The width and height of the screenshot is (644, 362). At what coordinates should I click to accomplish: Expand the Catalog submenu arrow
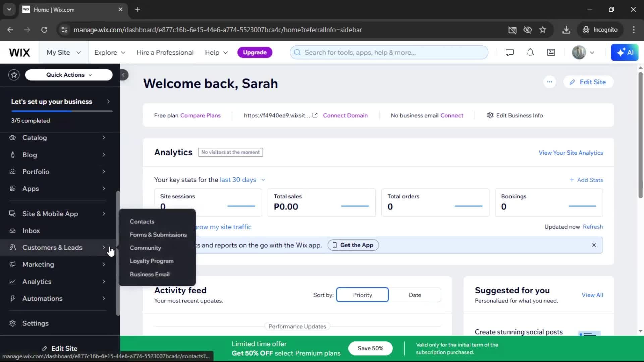(x=104, y=138)
